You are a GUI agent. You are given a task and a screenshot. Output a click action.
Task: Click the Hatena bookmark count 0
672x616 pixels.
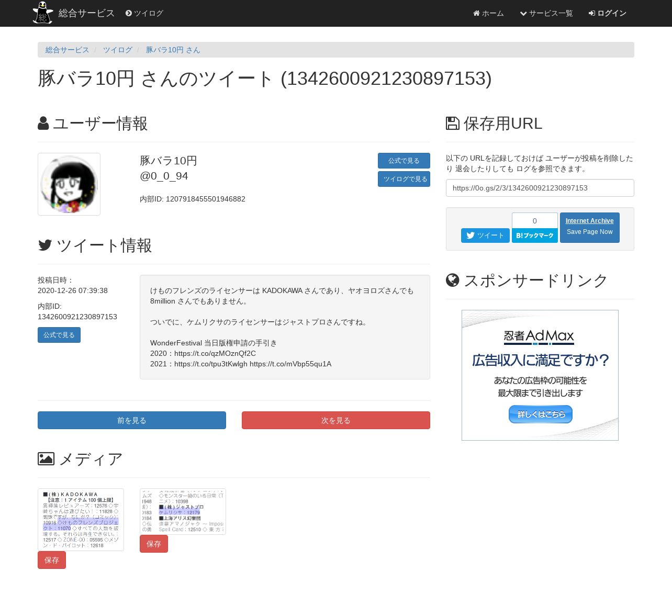(x=535, y=220)
